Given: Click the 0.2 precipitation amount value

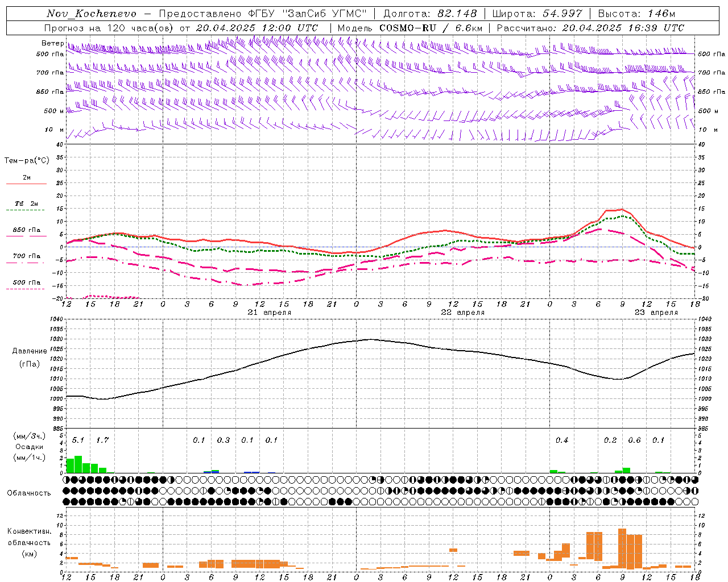Looking at the screenshot, I should click(610, 440).
